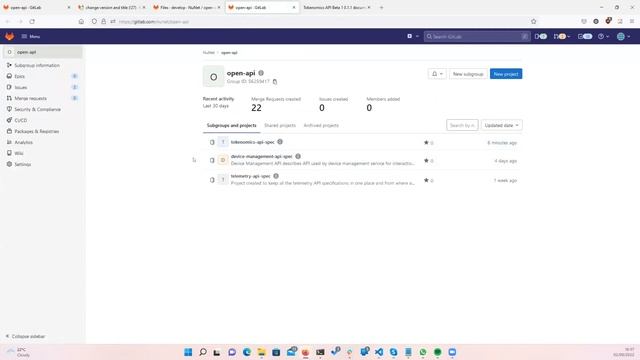Click the CI/CD rocket sidebar icon
The width and height of the screenshot is (640, 360).
[9, 120]
